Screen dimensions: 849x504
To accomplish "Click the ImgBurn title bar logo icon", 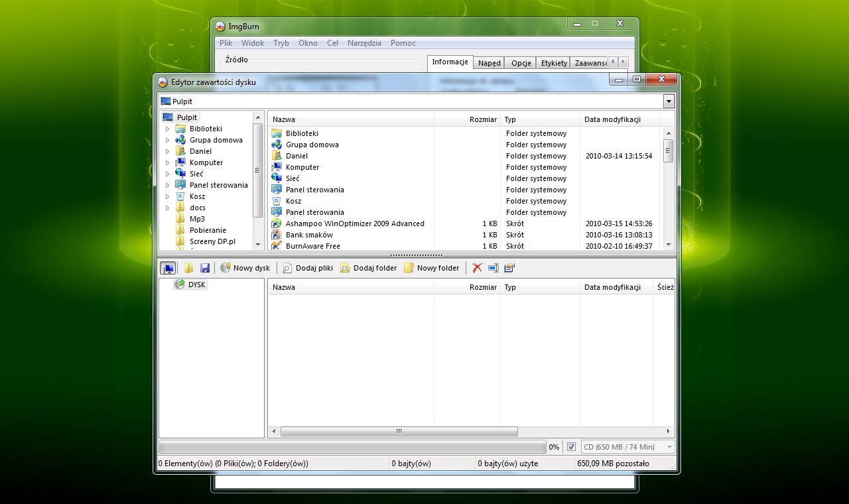I will pos(220,27).
